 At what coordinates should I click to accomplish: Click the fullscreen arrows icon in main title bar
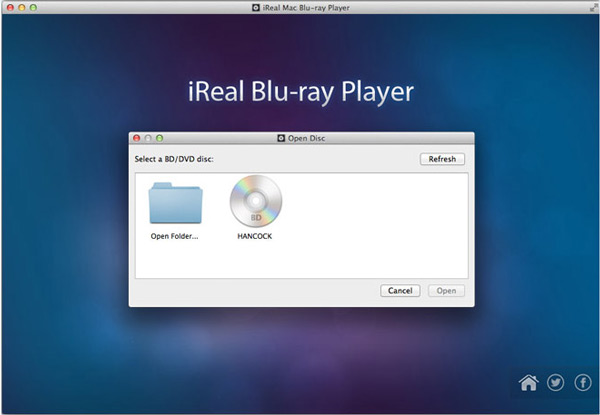click(593, 8)
